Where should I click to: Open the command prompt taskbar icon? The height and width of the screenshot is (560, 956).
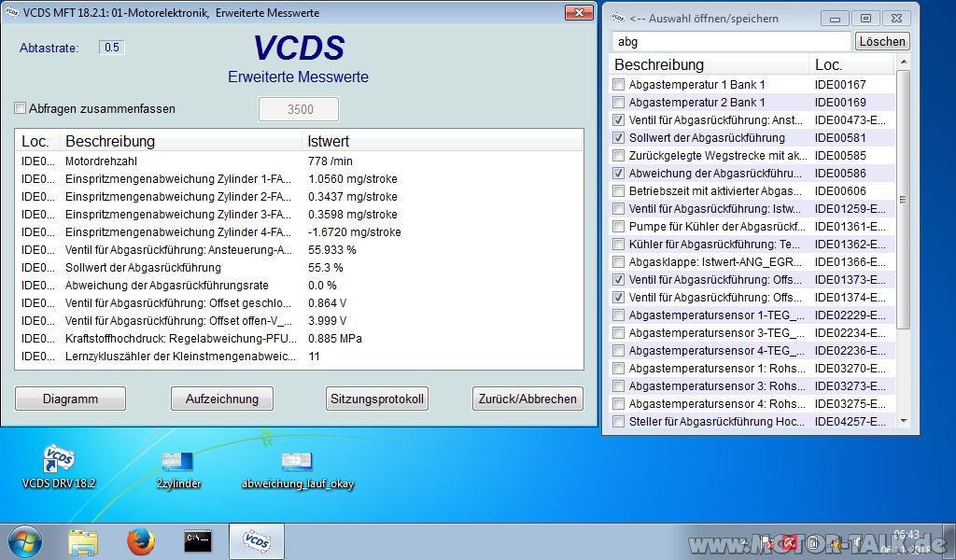pos(198,541)
